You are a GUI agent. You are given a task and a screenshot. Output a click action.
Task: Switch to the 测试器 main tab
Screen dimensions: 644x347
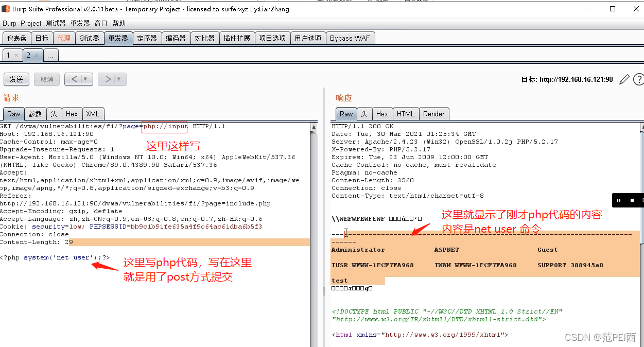click(89, 38)
